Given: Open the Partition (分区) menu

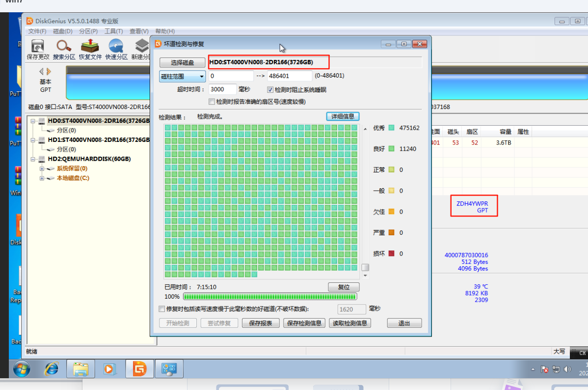Looking at the screenshot, I should tap(88, 31).
